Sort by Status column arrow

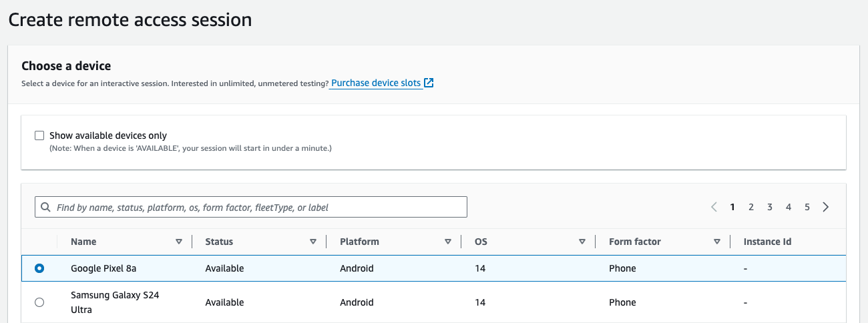(312, 242)
